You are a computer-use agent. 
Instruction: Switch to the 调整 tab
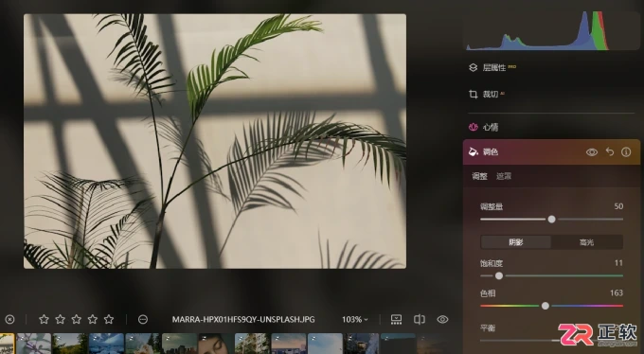(x=479, y=176)
